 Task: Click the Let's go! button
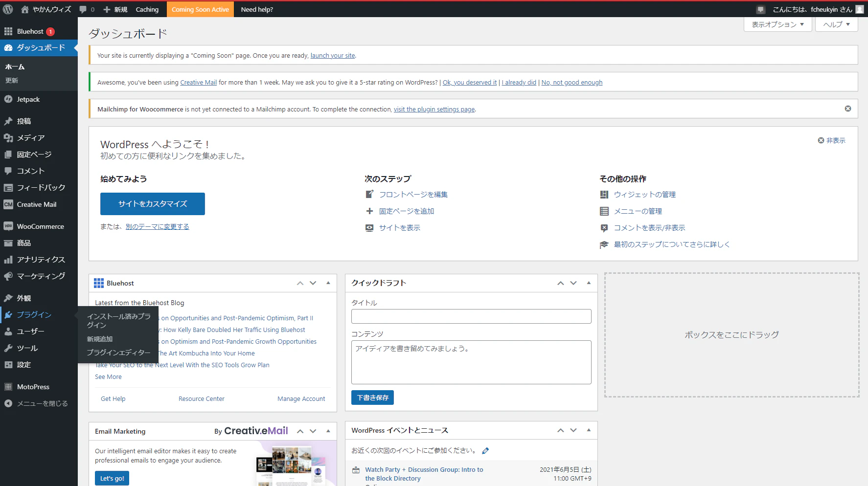112,478
